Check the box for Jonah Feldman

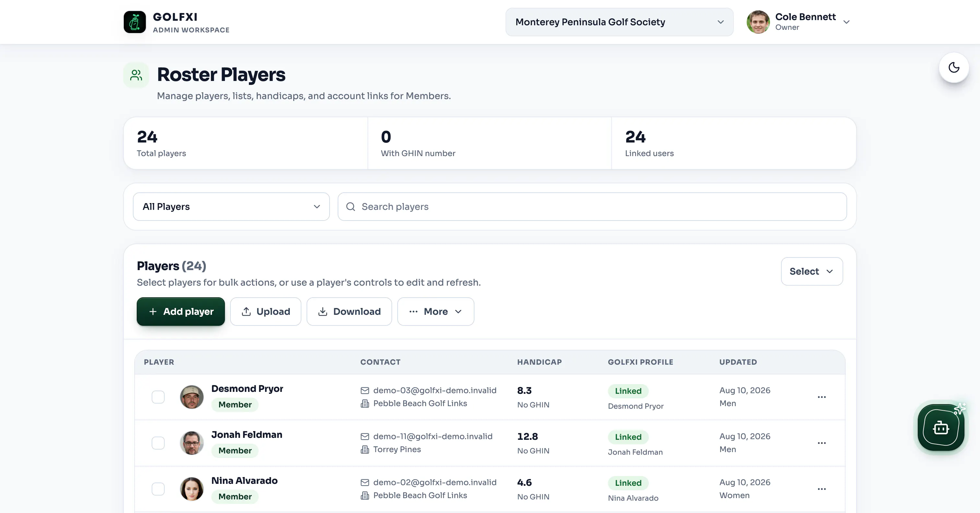tap(158, 443)
